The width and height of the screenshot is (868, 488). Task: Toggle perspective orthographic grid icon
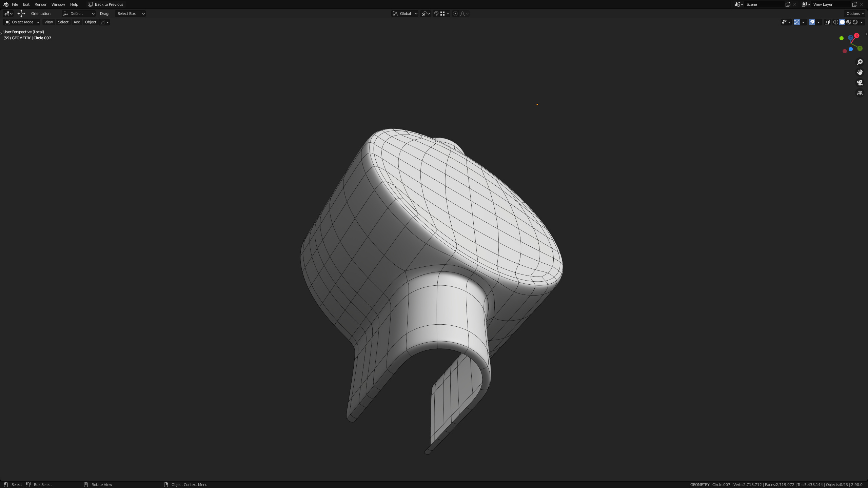click(x=860, y=93)
